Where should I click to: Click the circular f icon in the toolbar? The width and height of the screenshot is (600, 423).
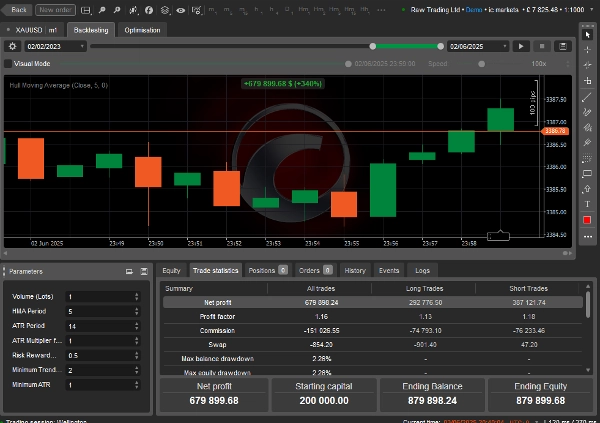149,10
